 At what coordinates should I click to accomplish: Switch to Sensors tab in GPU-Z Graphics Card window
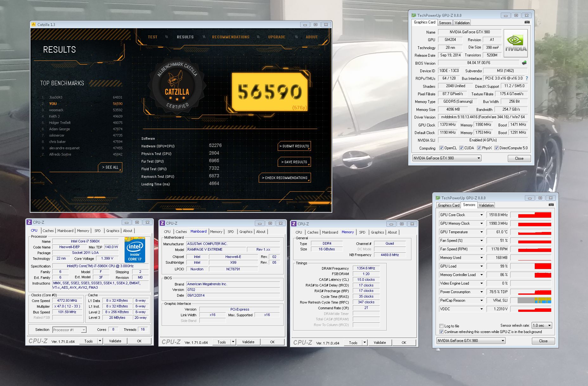(445, 23)
